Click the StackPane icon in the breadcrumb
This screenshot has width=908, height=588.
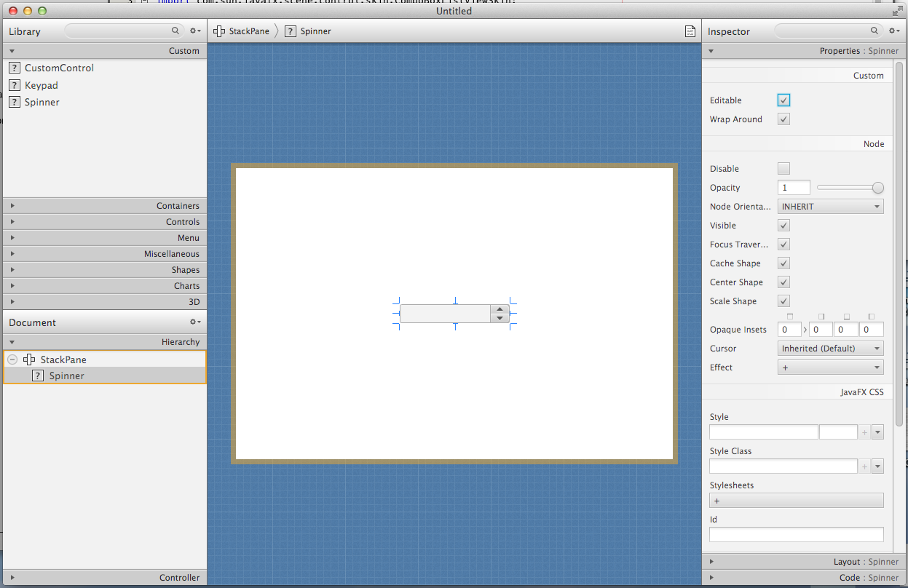(219, 31)
